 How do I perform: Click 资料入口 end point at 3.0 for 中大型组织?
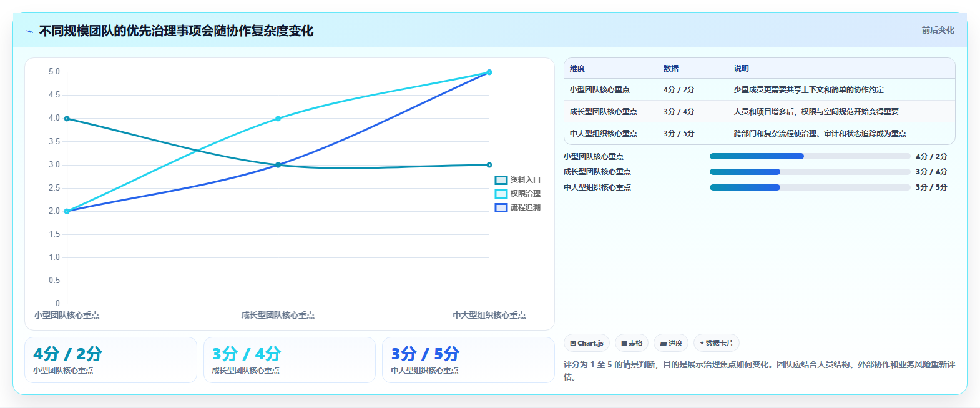489,165
